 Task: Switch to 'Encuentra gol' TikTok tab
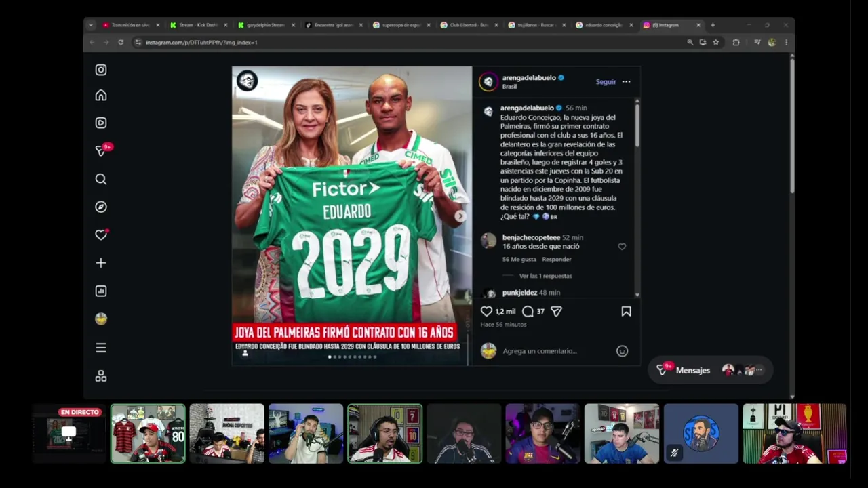pos(334,25)
